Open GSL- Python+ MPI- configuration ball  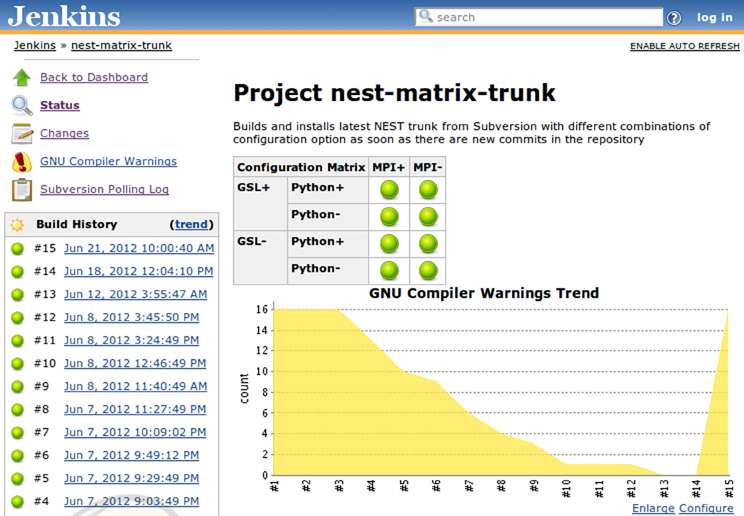click(x=428, y=244)
